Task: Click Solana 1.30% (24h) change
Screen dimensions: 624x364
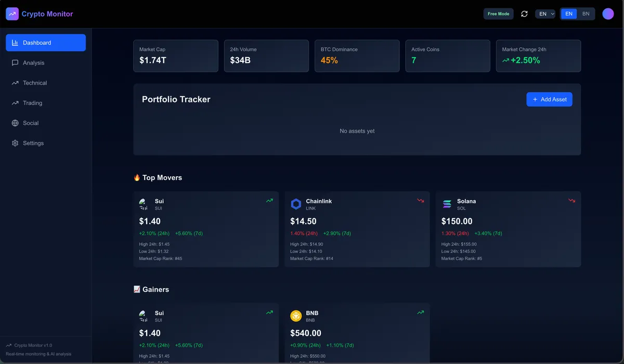Action: (x=455, y=233)
